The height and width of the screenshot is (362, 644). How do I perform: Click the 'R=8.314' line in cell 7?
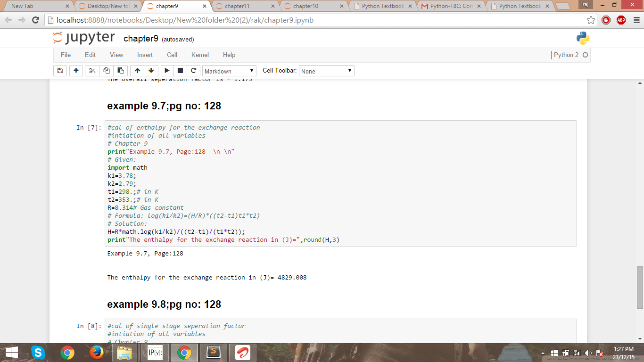[x=146, y=207]
